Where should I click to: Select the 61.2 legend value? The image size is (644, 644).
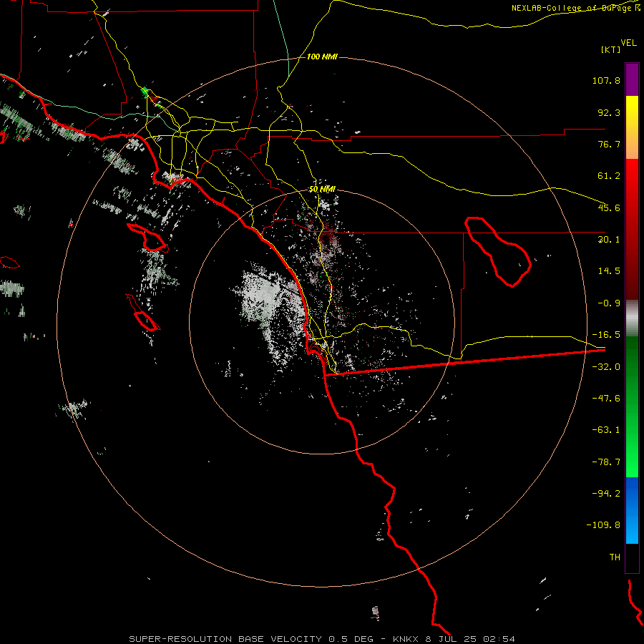(609, 176)
